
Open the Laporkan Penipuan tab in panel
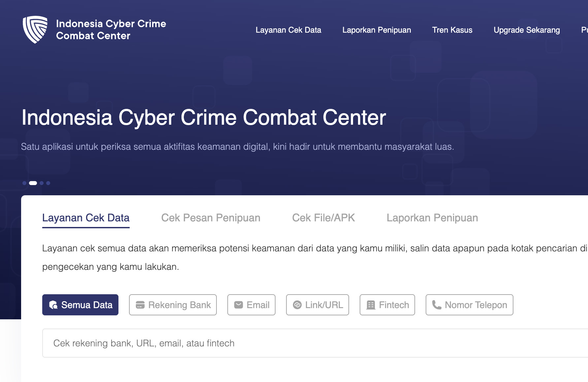coord(432,218)
